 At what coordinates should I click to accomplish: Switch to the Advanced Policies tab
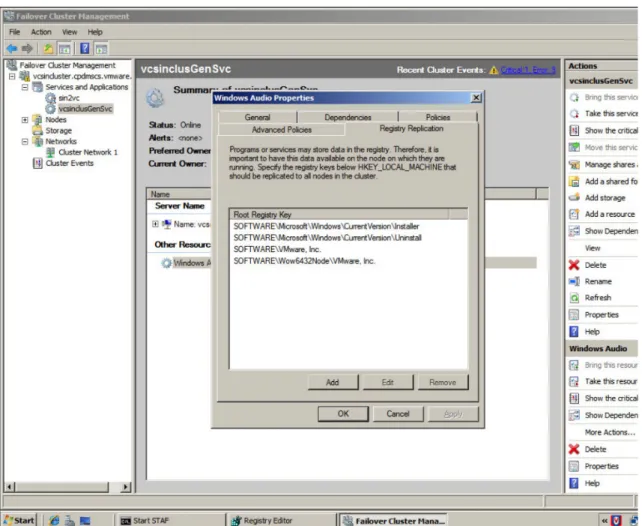(282, 129)
